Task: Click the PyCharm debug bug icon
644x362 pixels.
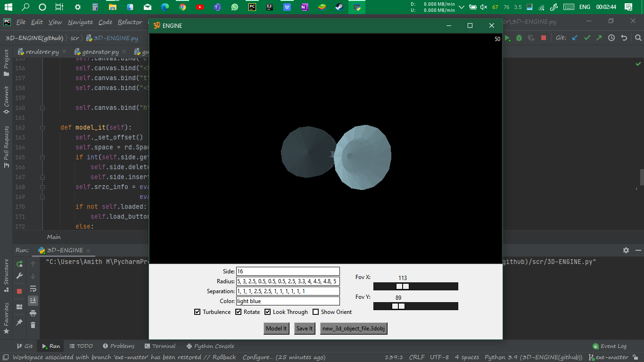Action: [x=519, y=38]
